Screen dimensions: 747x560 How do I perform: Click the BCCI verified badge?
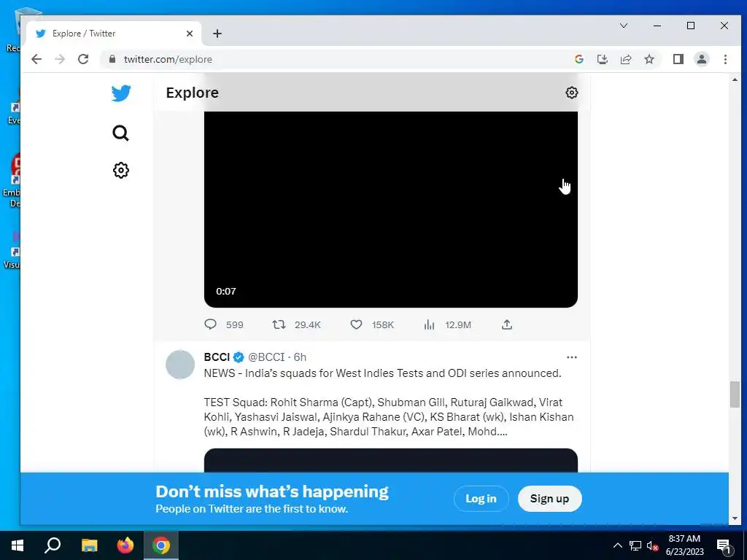point(239,357)
